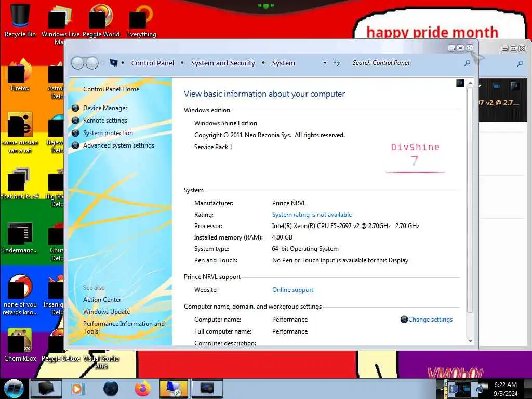Open Performance Information and Tools
The height and width of the screenshot is (399, 532).
[x=124, y=327]
